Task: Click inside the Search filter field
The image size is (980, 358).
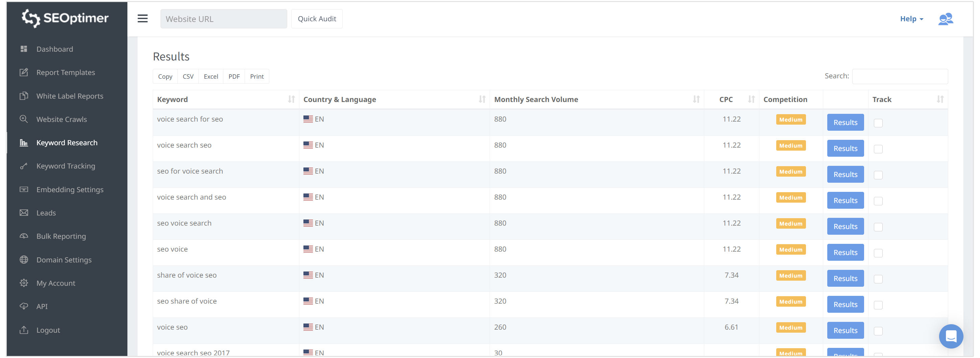Action: pos(899,76)
